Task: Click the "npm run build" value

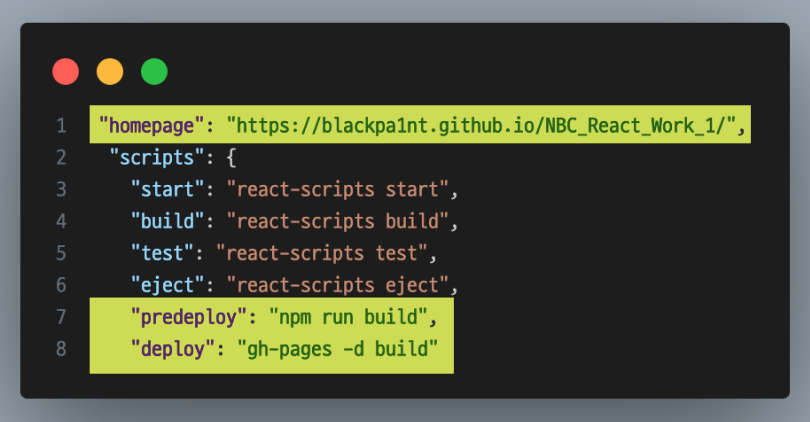Action: point(348,317)
